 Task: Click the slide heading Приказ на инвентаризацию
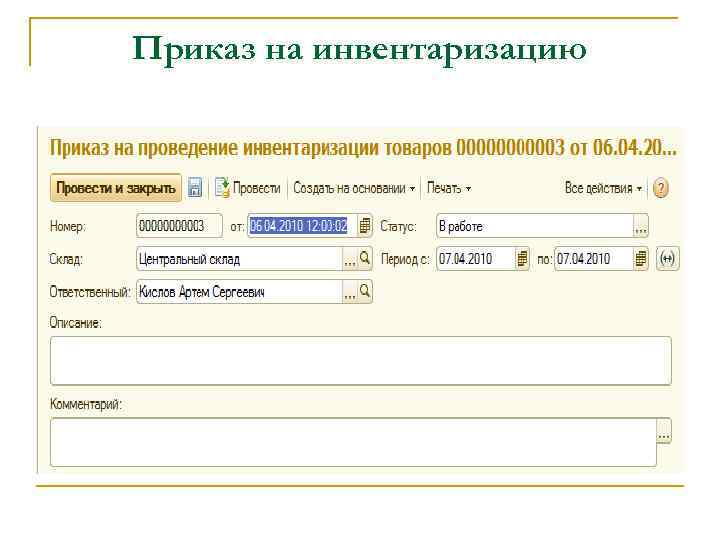click(359, 50)
